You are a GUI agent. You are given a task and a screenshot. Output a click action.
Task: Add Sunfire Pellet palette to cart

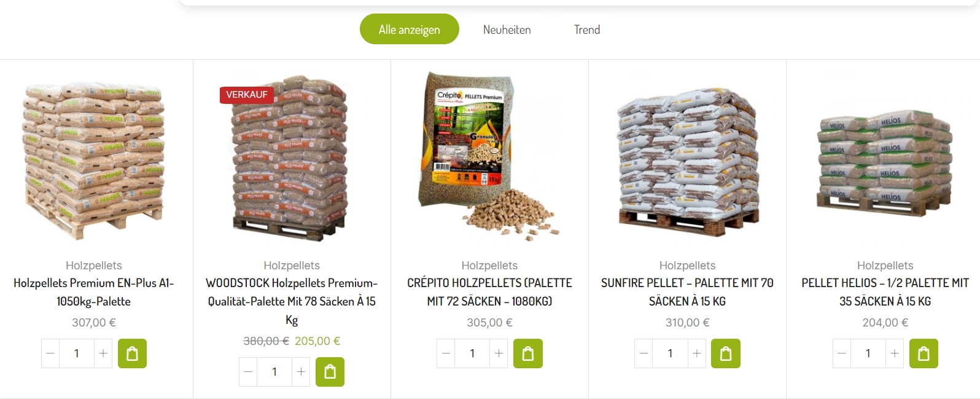point(725,354)
